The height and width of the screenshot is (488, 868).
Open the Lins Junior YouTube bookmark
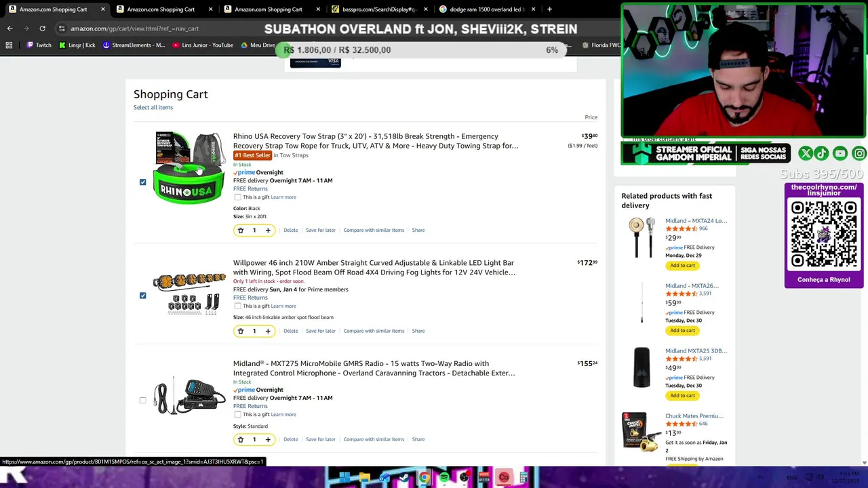pyautogui.click(x=203, y=45)
